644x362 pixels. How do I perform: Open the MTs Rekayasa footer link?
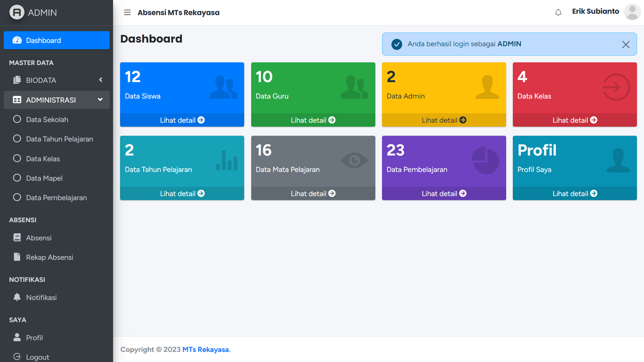pyautogui.click(x=206, y=350)
